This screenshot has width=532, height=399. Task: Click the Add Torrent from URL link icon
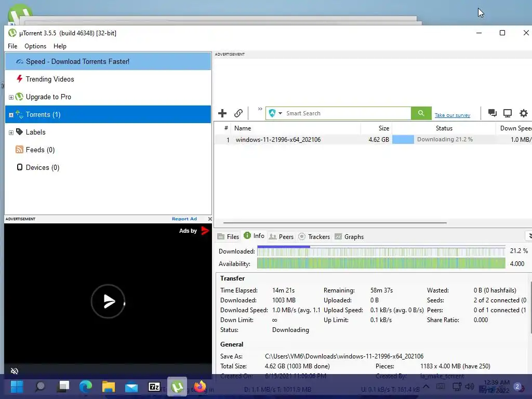point(238,113)
